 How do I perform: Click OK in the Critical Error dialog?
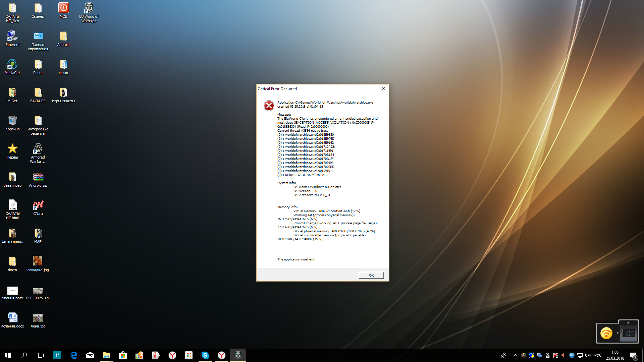click(x=371, y=275)
